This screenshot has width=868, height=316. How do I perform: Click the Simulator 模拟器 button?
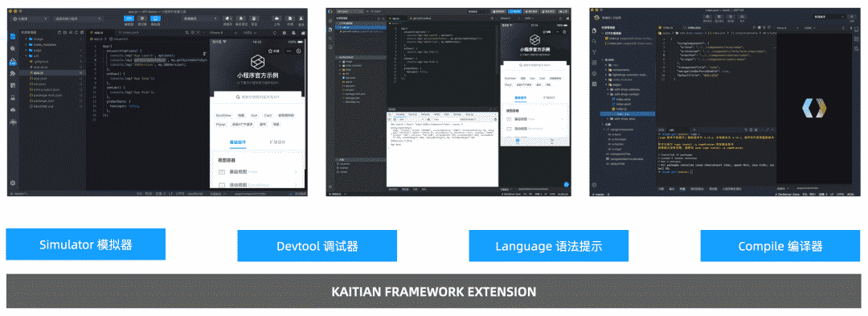[86, 244]
